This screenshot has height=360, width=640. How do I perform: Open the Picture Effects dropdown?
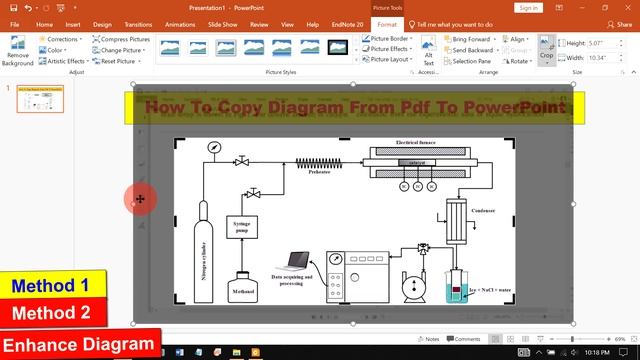tap(387, 49)
